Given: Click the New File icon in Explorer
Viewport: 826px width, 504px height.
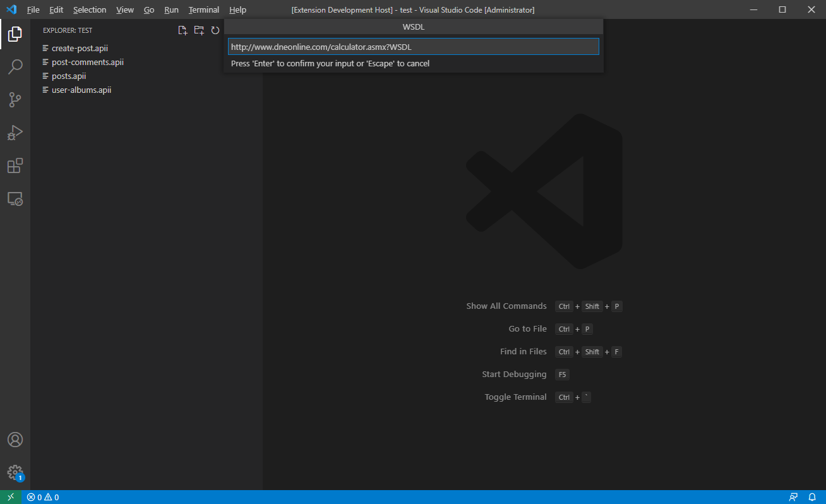Looking at the screenshot, I should (x=183, y=30).
